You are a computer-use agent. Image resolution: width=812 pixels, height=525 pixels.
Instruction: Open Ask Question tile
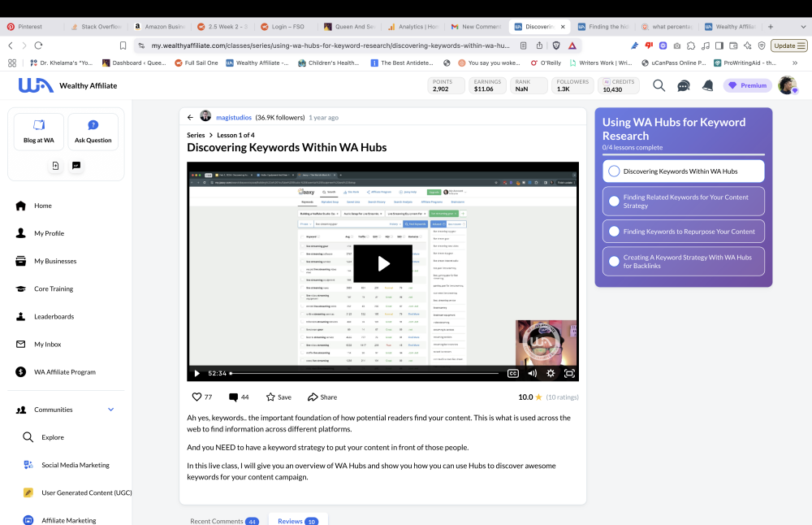click(x=93, y=132)
